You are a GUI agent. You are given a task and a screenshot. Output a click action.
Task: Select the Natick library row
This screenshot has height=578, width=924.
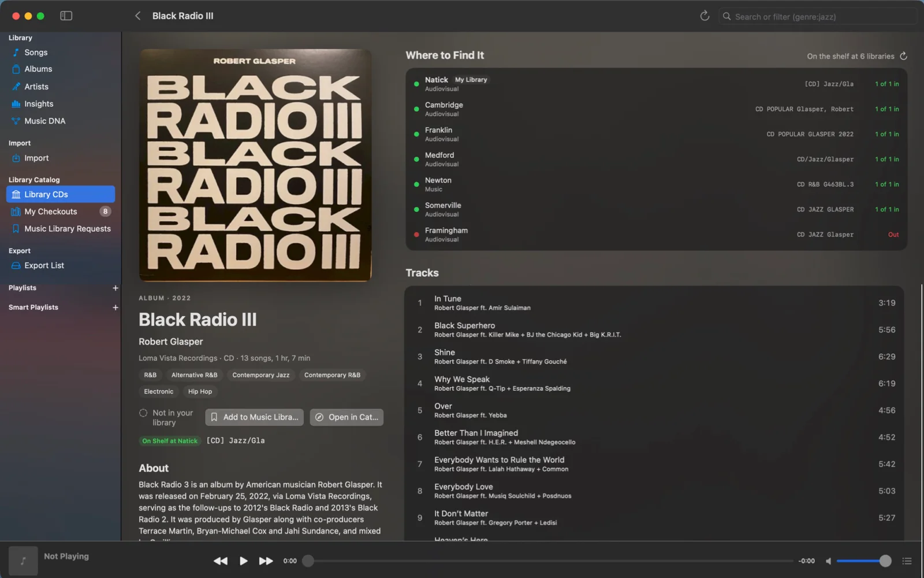(656, 84)
